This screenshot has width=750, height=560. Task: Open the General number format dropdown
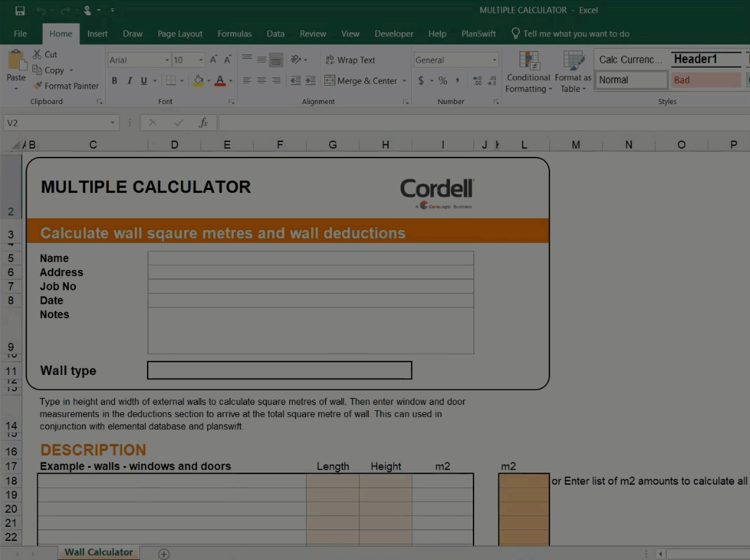(x=494, y=60)
